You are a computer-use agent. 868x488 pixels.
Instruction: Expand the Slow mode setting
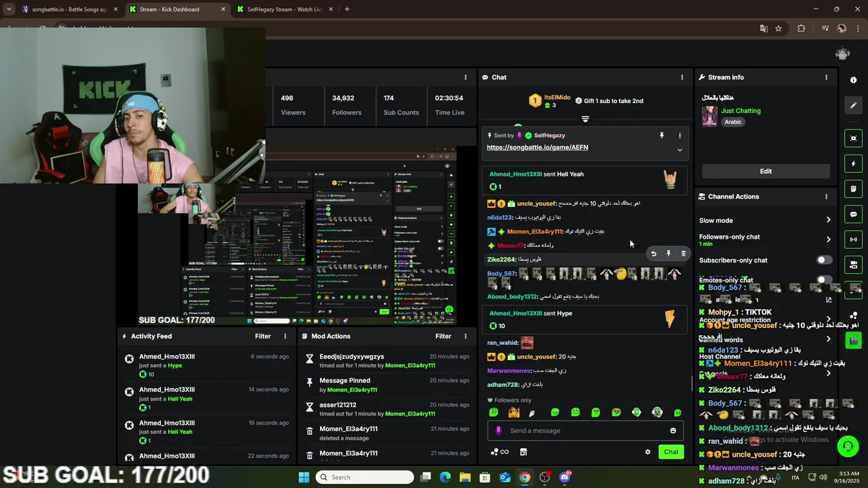pyautogui.click(x=765, y=220)
